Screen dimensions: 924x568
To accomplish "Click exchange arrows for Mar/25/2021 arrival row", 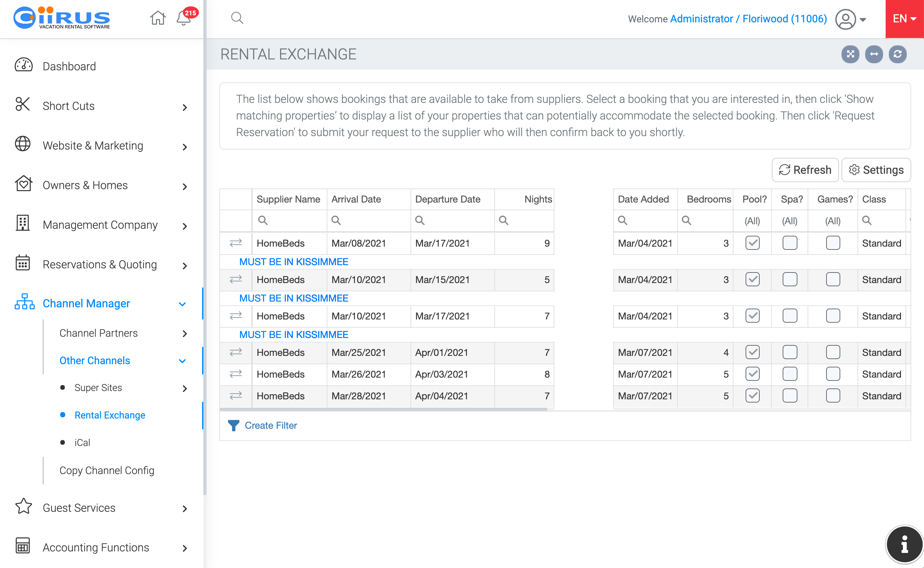I will coord(236,352).
